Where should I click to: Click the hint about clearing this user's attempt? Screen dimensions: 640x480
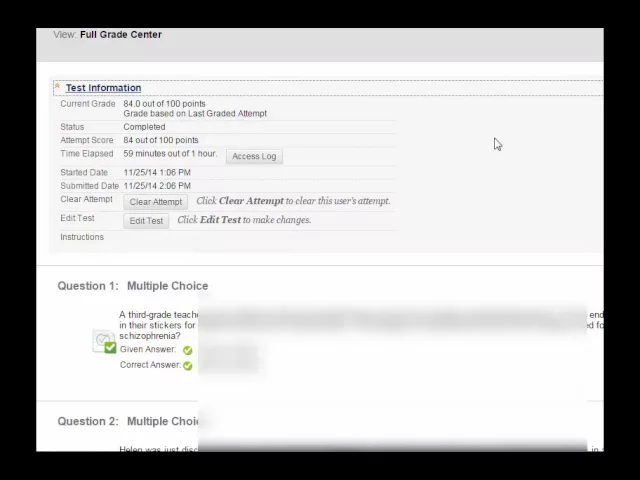point(293,201)
